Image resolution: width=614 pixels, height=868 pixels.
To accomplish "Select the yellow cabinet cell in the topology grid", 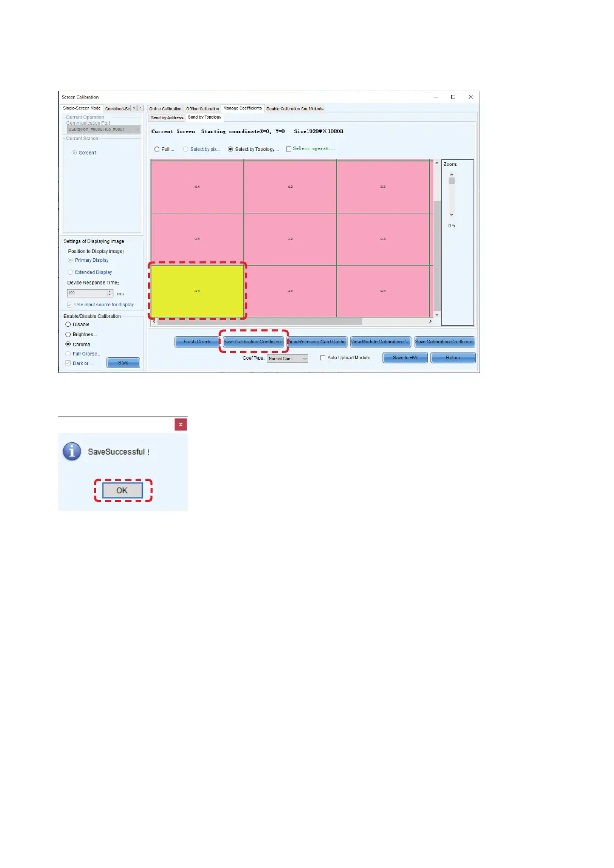I will (197, 291).
